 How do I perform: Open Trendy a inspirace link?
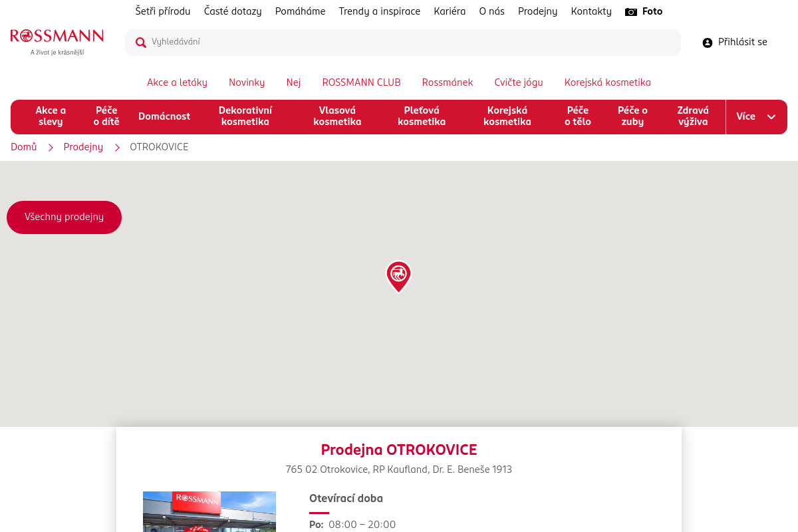click(x=380, y=11)
